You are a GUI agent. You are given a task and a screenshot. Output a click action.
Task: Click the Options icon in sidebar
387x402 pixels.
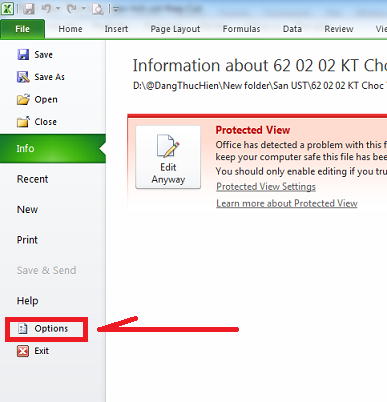coord(23,329)
